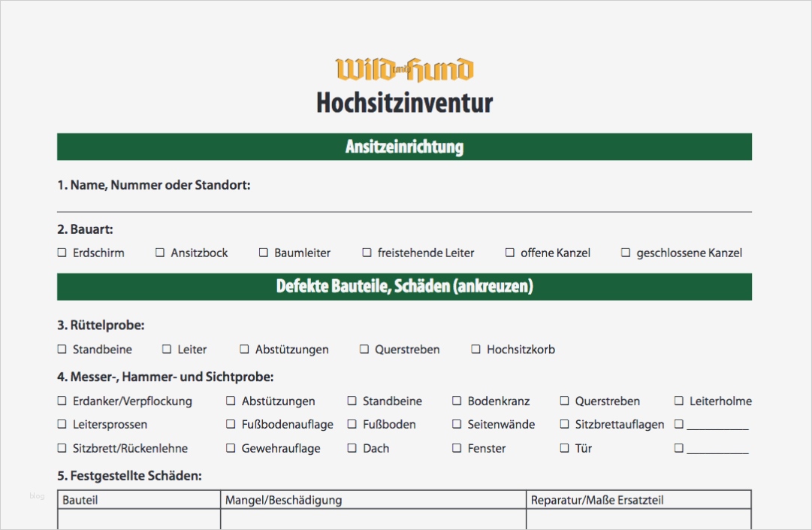The image size is (812, 530).
Task: Click the empty cell under Bauteil
Action: (139, 519)
